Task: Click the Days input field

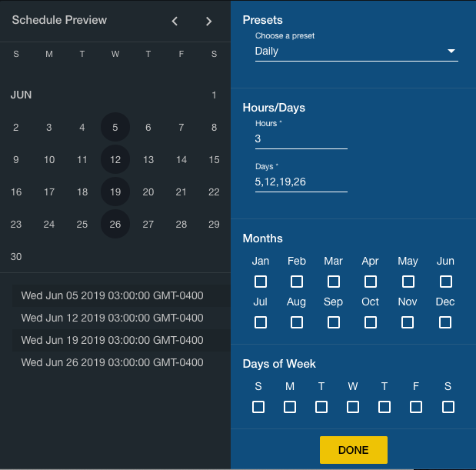Action: 301,182
